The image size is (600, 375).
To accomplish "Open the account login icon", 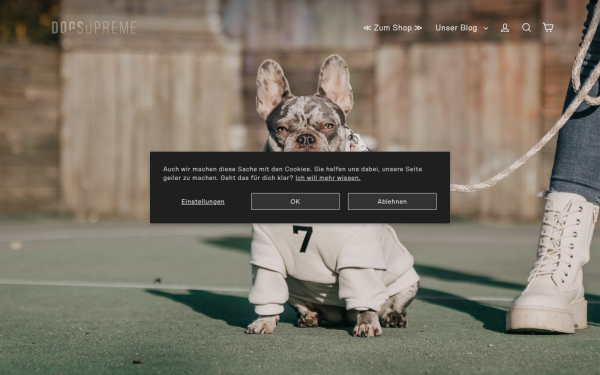I will coord(505,28).
